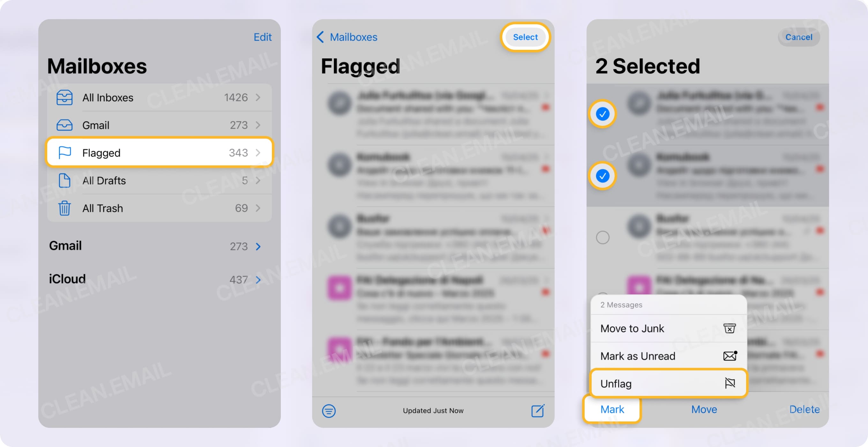Open All Drafts using the document icon
Screen dimensions: 868x447
tap(65, 181)
